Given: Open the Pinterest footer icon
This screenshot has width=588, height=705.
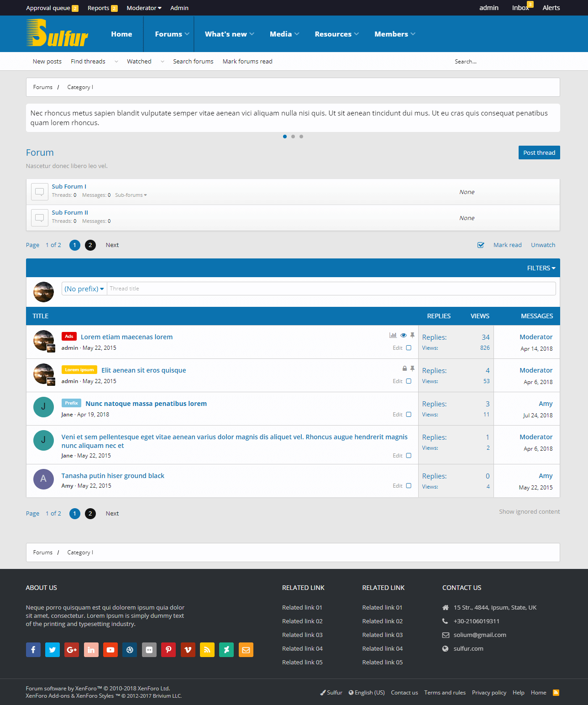Looking at the screenshot, I should pos(168,650).
